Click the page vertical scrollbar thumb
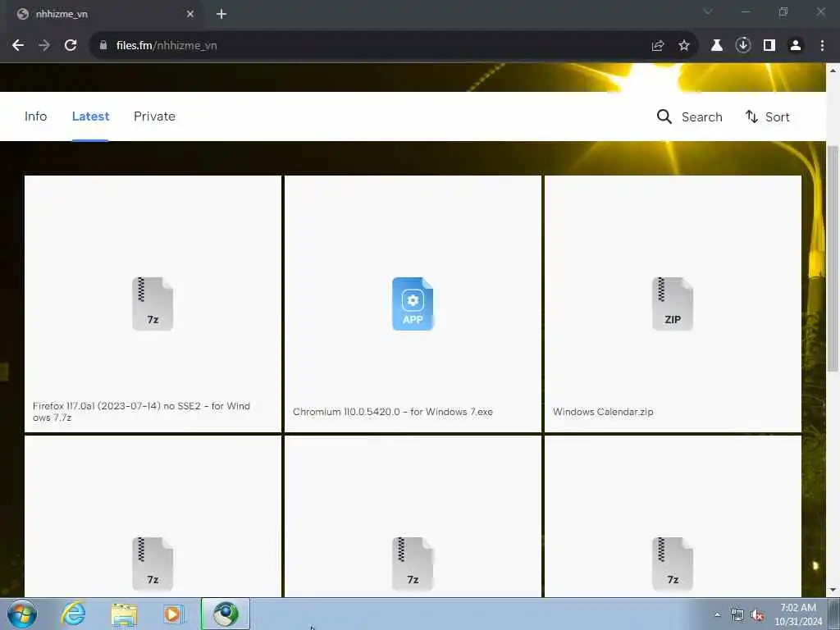The image size is (840, 630). (833, 258)
